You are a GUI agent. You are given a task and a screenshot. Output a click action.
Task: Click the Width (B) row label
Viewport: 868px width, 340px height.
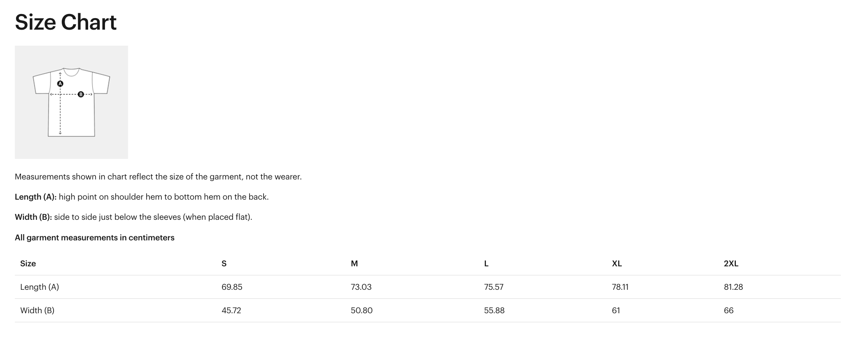coord(37,310)
